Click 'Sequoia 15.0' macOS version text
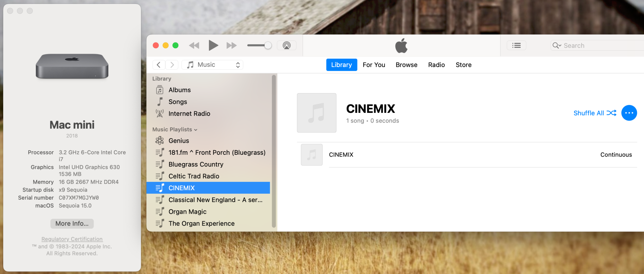Viewport: 644px width, 274px height. click(75, 206)
